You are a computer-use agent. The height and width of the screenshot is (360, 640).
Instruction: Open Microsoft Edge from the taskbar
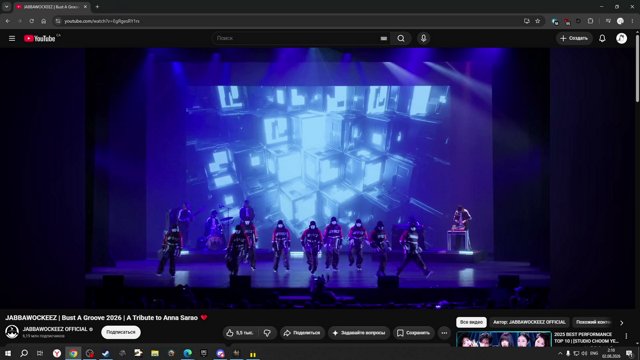pos(187,353)
